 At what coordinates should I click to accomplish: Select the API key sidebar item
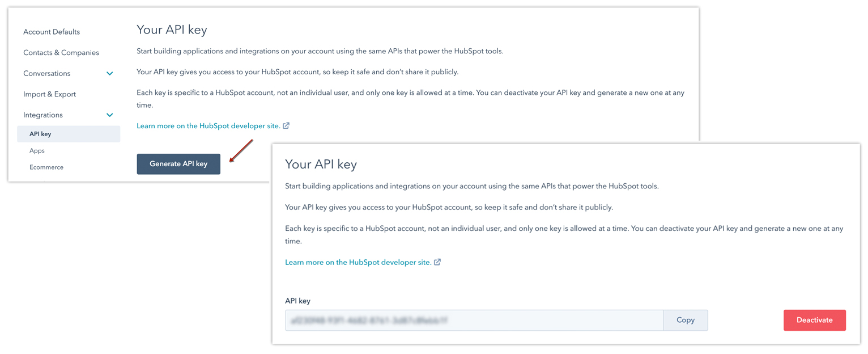tap(41, 134)
